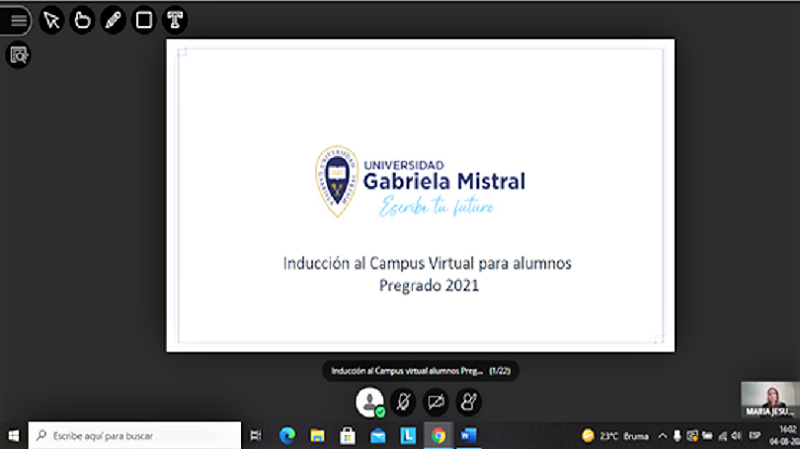Choose the Select arrow pointer tool
Screen dimensions: 800x449
[x=52, y=20]
